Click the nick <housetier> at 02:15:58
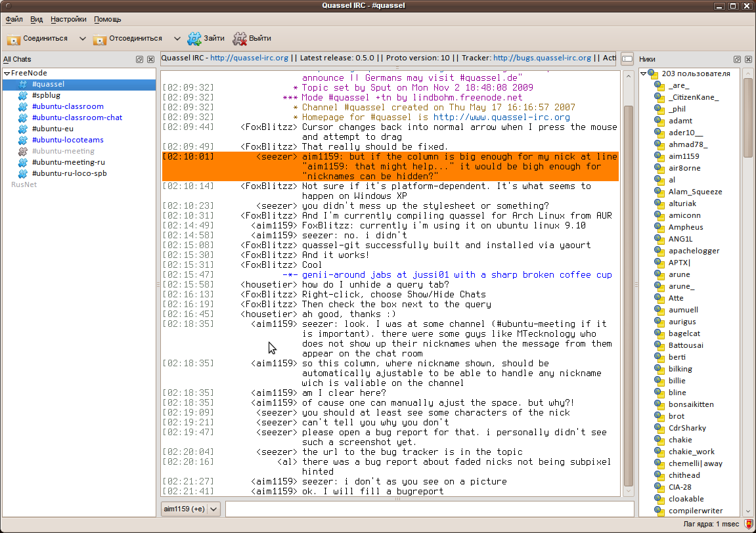Screen dimensions: 756x533 click(269, 284)
